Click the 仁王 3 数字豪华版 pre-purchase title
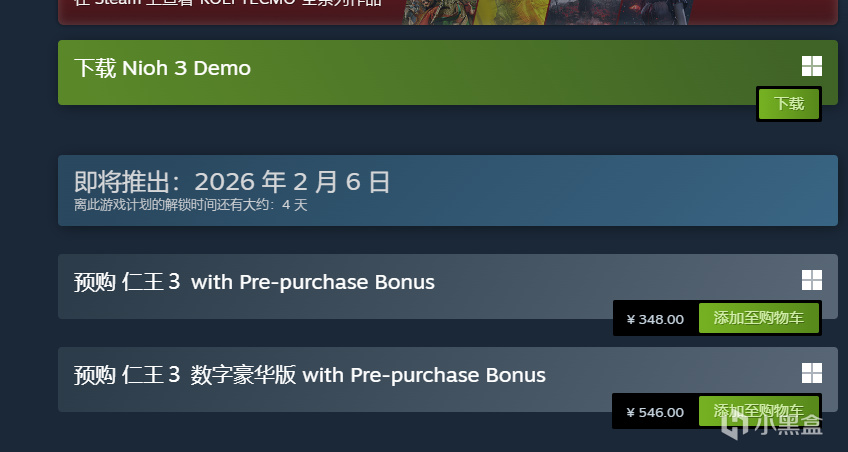The image size is (848, 452). coord(310,375)
